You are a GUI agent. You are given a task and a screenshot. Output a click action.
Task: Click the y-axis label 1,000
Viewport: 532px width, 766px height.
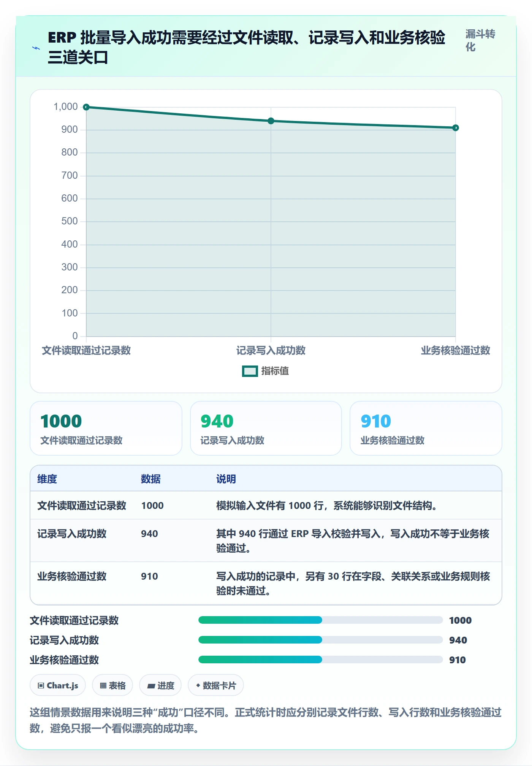pyautogui.click(x=66, y=106)
